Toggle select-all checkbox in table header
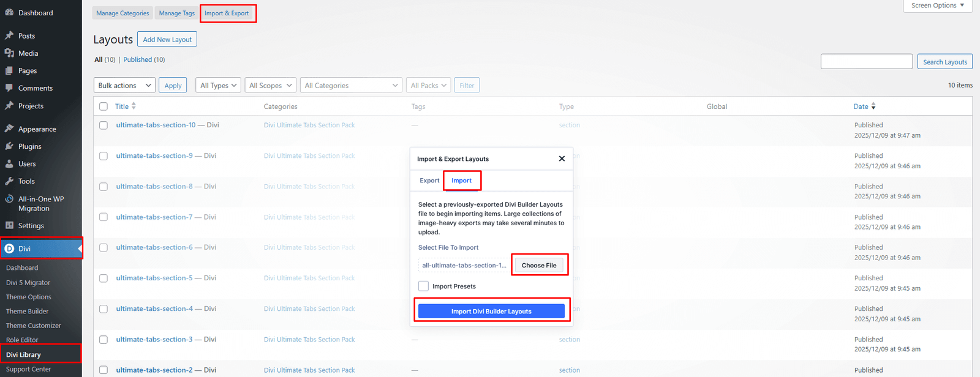This screenshot has height=377, width=980. pos(104,106)
